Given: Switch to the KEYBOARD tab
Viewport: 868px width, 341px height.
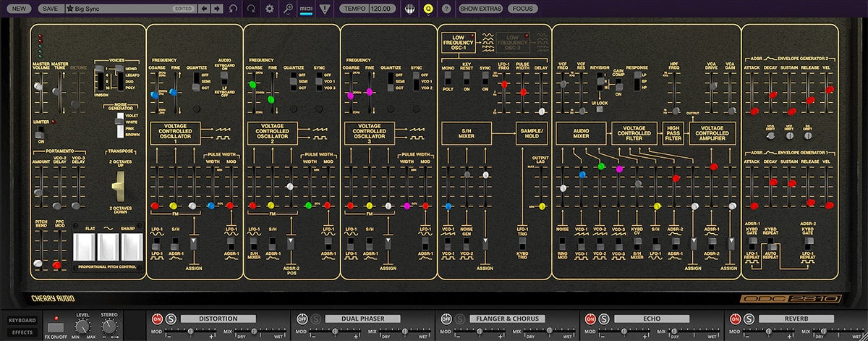Looking at the screenshot, I should tap(22, 319).
